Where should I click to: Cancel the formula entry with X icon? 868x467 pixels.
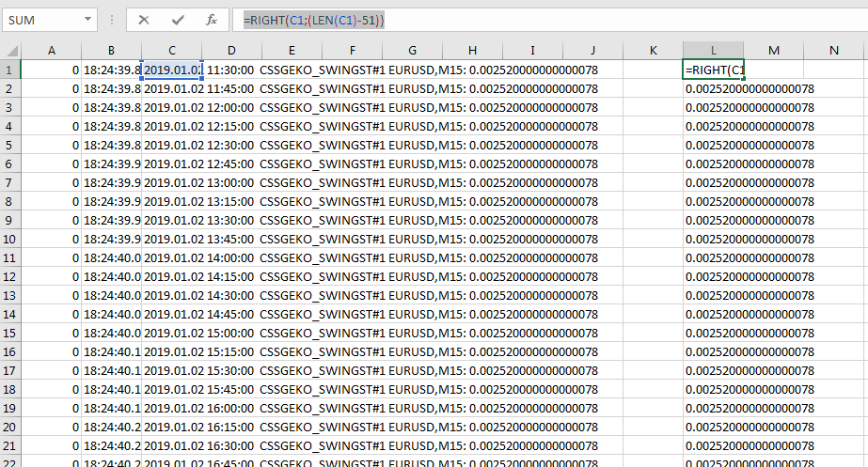pyautogui.click(x=144, y=21)
